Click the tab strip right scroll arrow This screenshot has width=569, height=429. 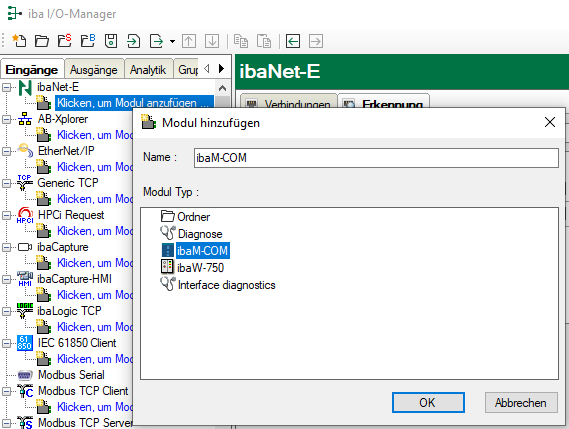[x=221, y=68]
